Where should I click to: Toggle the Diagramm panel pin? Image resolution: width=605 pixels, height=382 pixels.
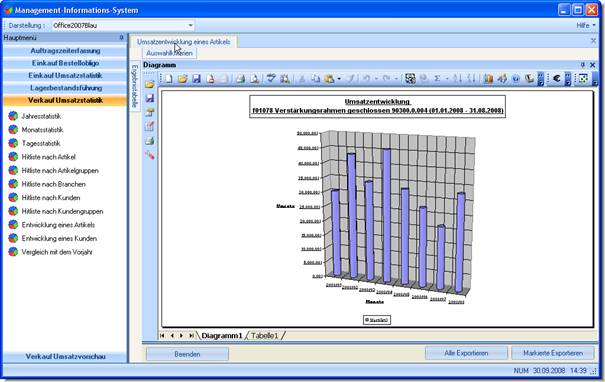point(583,65)
